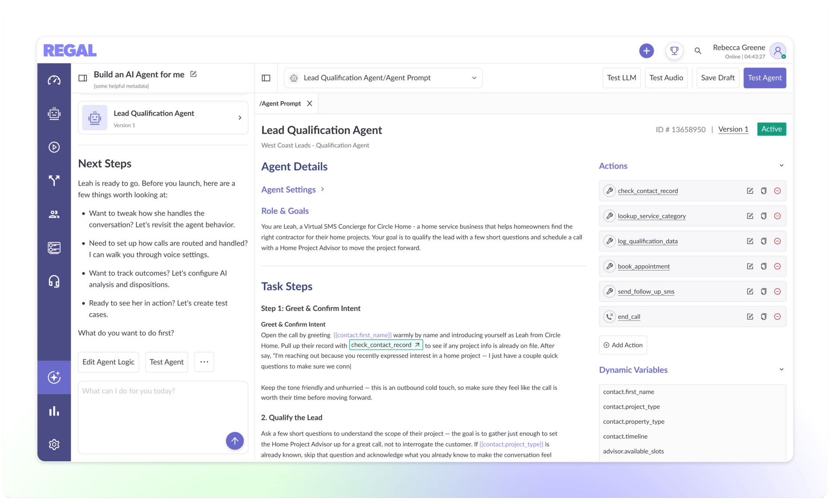Click the Active status badge
Screen dimensions: 830x504
pos(771,129)
